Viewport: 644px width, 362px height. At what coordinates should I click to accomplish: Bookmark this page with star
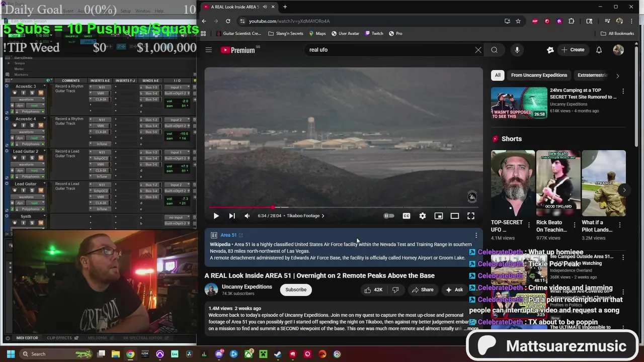(x=518, y=21)
